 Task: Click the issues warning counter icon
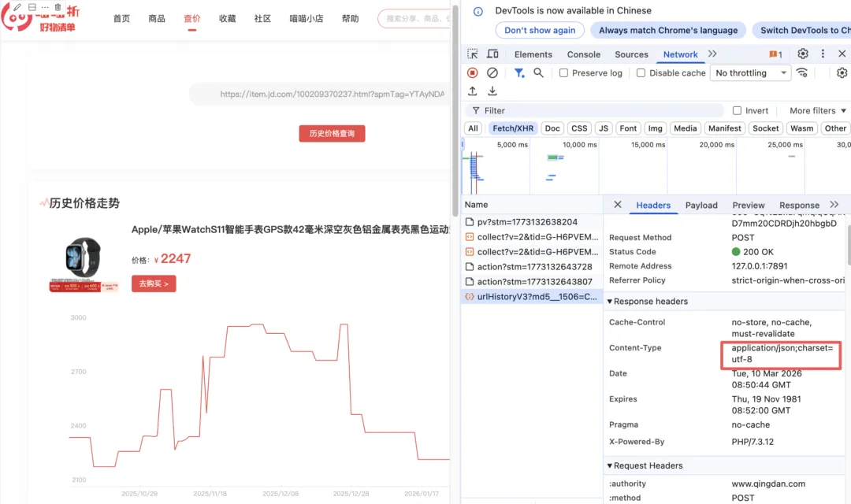point(775,54)
